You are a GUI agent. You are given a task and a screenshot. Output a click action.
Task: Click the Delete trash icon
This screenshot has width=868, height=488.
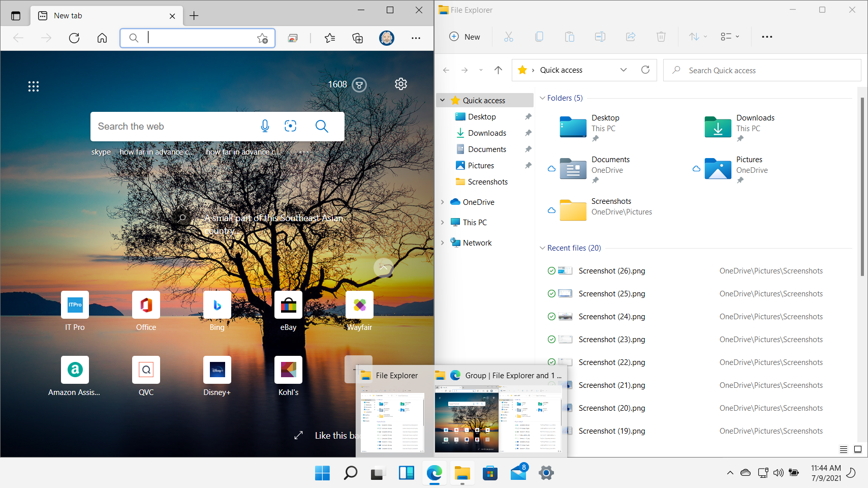661,36
